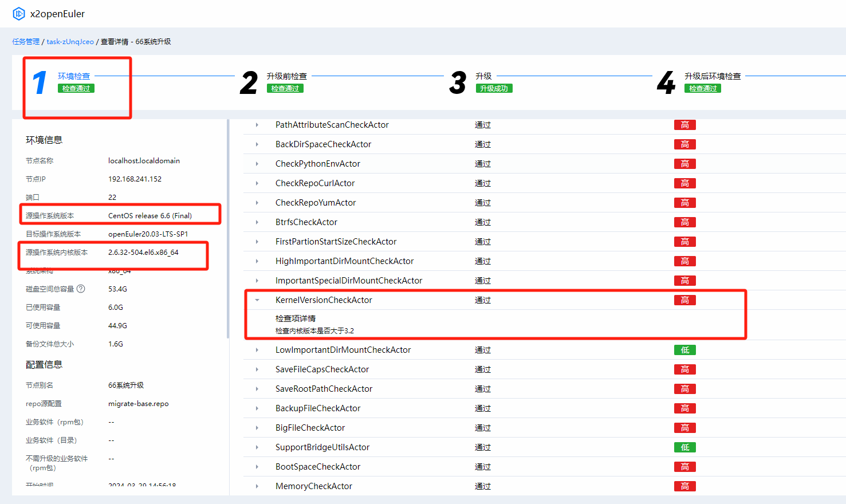Click the green 低 badge for LowImportantDirMountCheckActor
846x504 pixels.
(x=684, y=350)
